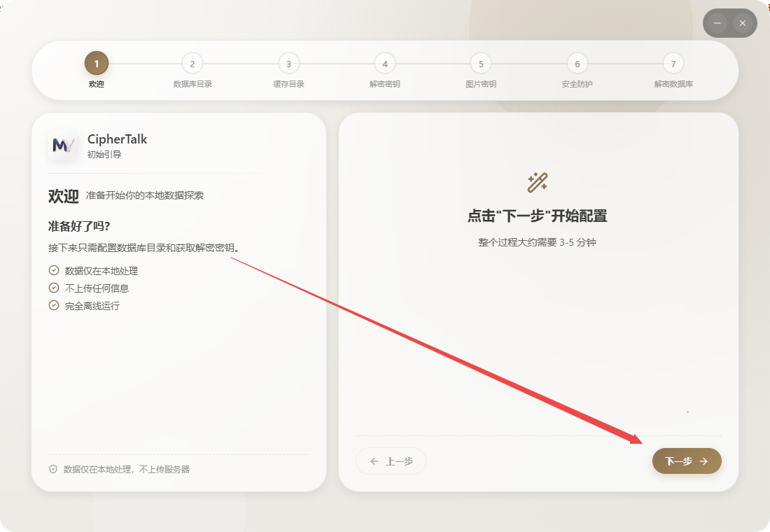
Task: Close the setup wizard window
Action: pyautogui.click(x=743, y=24)
